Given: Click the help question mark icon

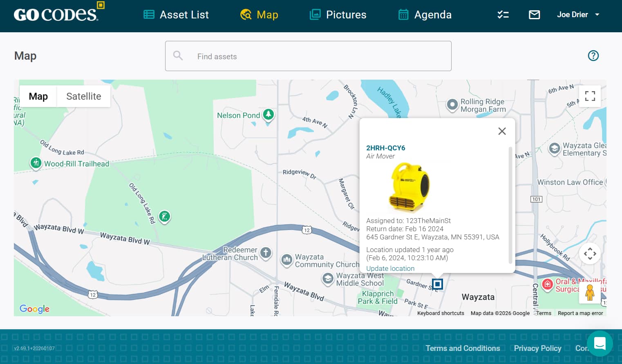Looking at the screenshot, I should pos(593,56).
